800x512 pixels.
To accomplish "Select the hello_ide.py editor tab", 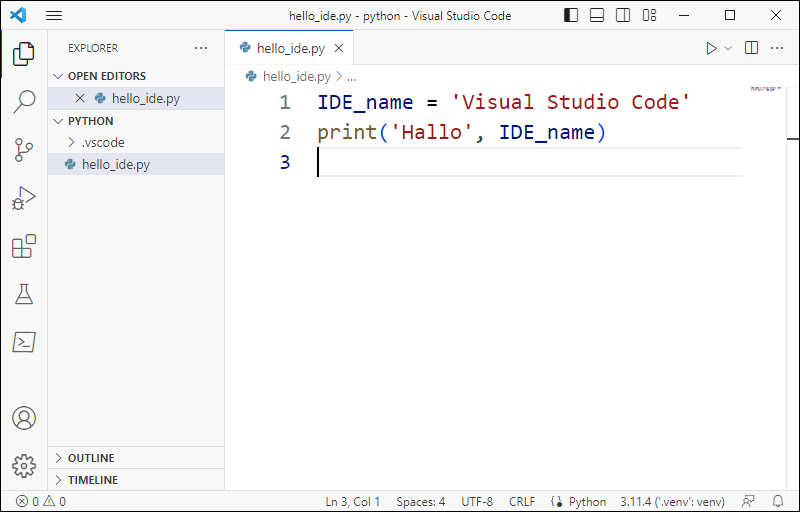I will point(289,48).
